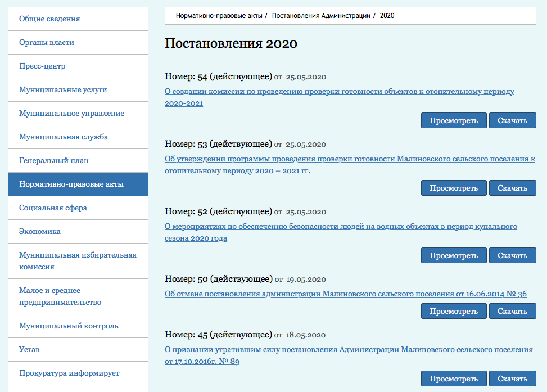547x392 pixels.
Task: Open the Генеральный план sidebar item
Action: click(78, 161)
